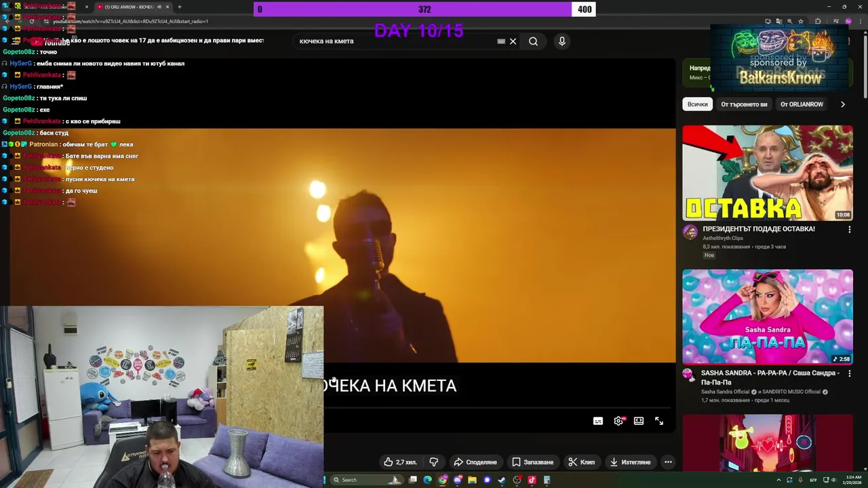Screen dimensions: 868x488
Task: Select the Всички filter chip
Action: 697,104
